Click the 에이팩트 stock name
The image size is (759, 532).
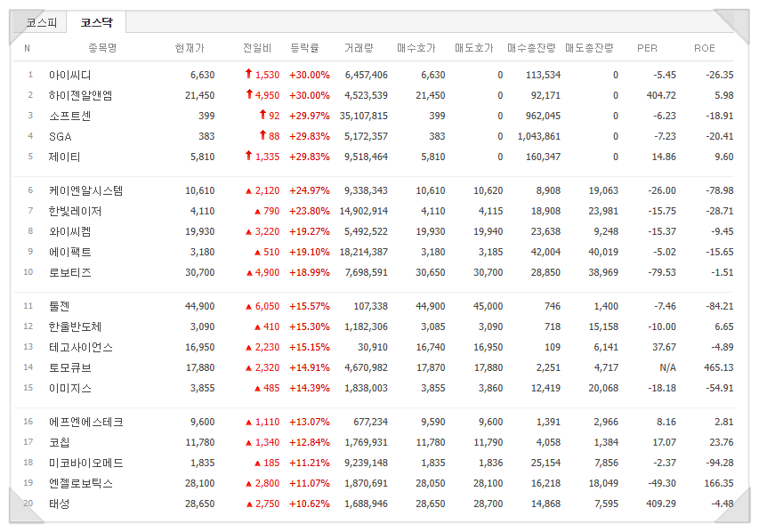pyautogui.click(x=69, y=252)
